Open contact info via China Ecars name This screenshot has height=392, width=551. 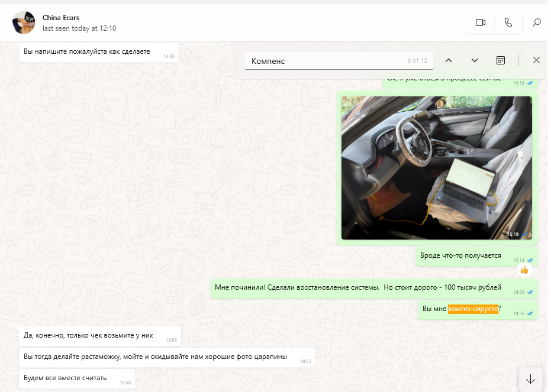click(x=61, y=18)
